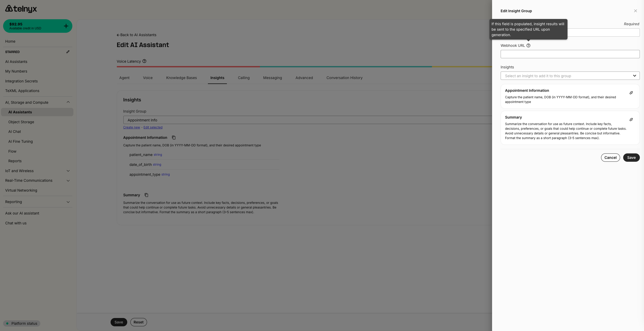Click the copy icon next to Summary
The height and width of the screenshot is (331, 644).
coord(146,195)
